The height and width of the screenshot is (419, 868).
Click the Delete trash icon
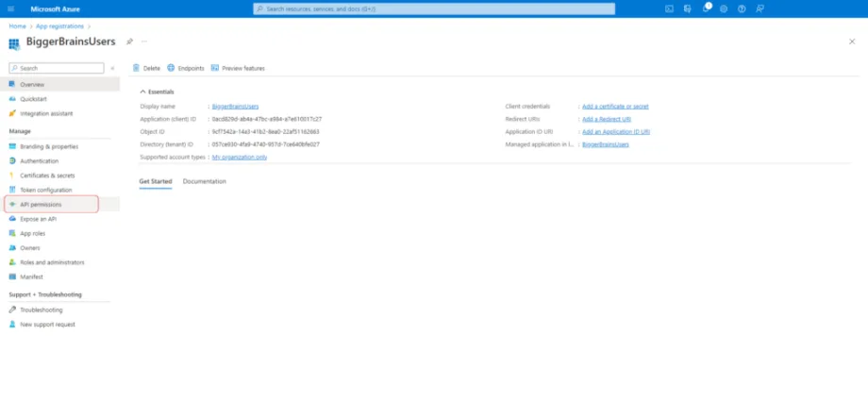click(x=136, y=68)
